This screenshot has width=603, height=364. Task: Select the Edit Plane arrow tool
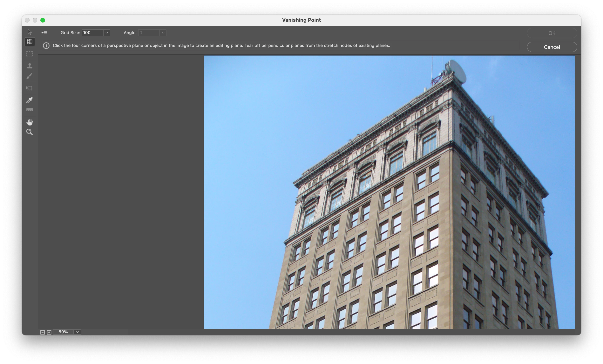pyautogui.click(x=30, y=32)
